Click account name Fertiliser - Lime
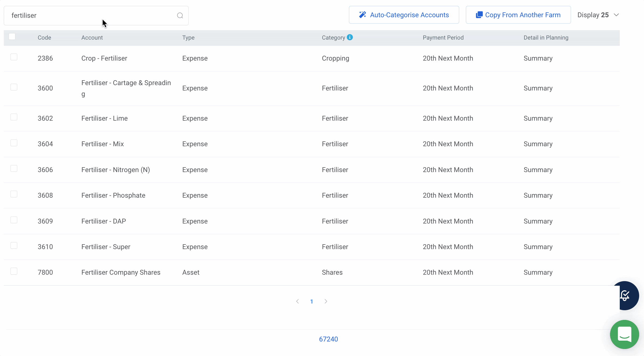The height and width of the screenshot is (356, 644). pyautogui.click(x=105, y=118)
